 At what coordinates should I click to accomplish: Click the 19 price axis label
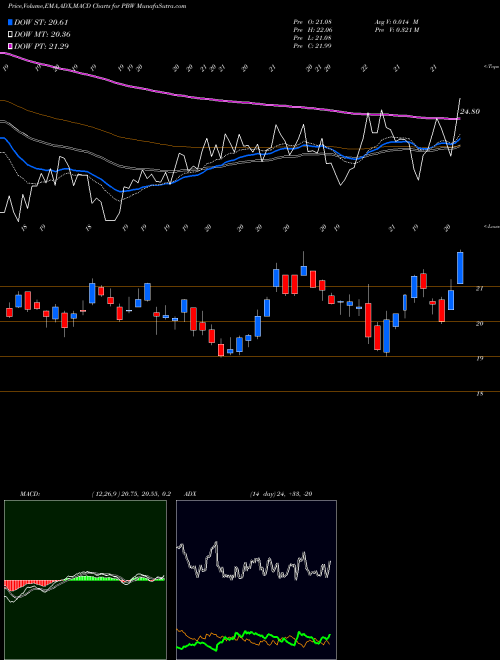480,359
